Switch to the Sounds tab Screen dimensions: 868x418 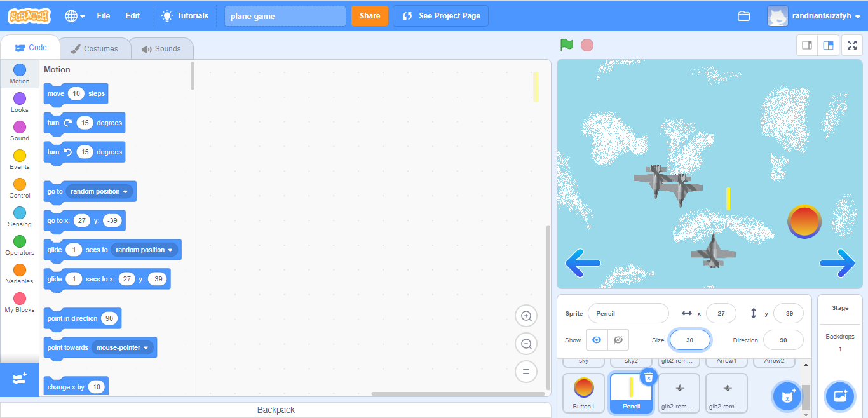click(x=161, y=48)
